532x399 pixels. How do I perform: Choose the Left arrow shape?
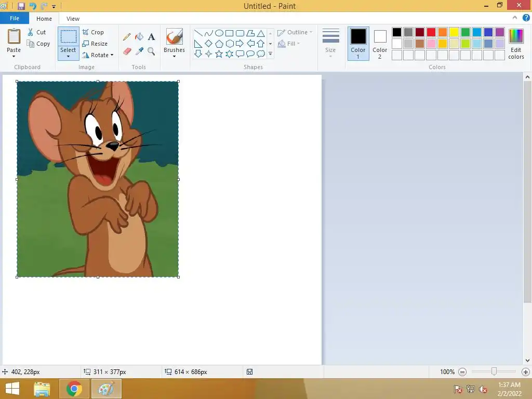click(x=250, y=44)
